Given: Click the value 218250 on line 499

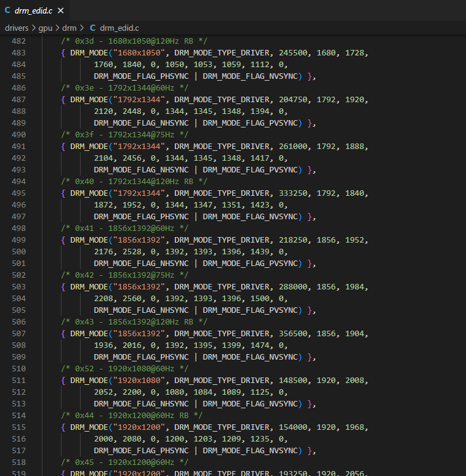Looking at the screenshot, I should tap(293, 240).
